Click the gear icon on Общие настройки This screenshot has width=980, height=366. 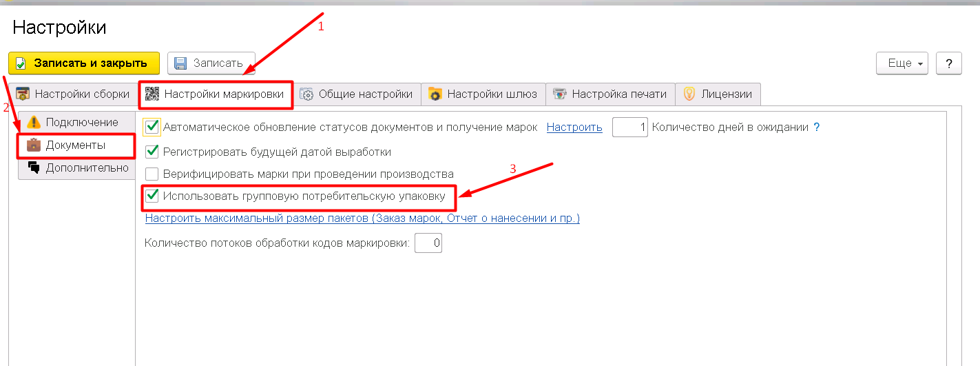click(x=306, y=94)
